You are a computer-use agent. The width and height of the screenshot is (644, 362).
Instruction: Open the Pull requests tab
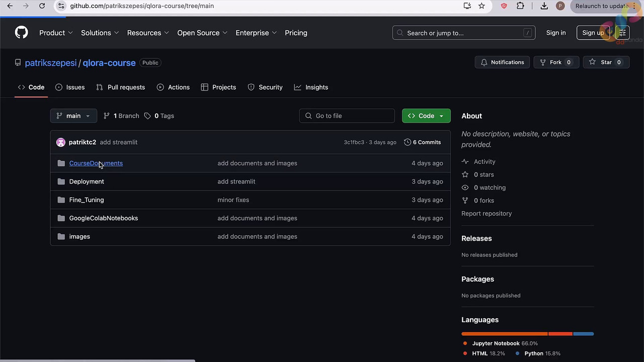click(120, 87)
